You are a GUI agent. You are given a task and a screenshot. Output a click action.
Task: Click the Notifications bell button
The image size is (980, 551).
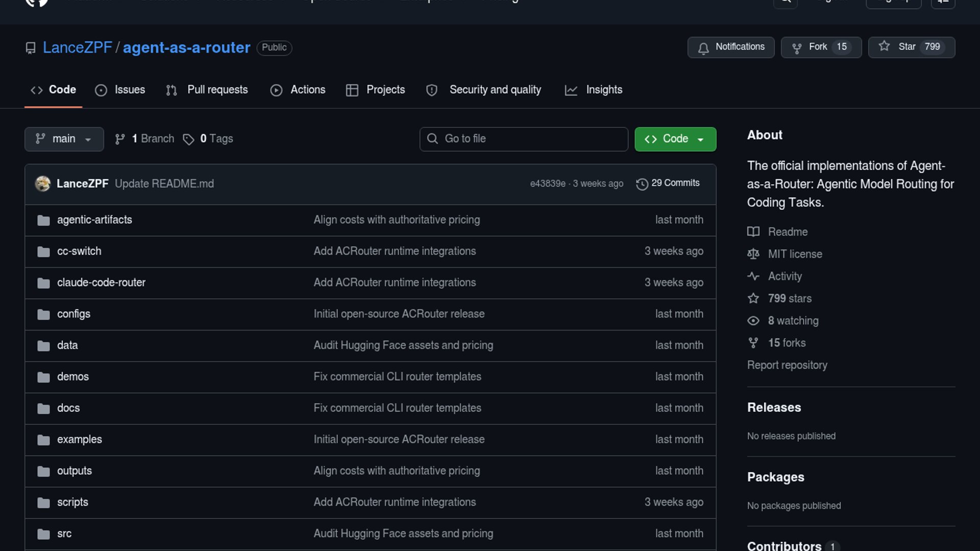coord(731,47)
